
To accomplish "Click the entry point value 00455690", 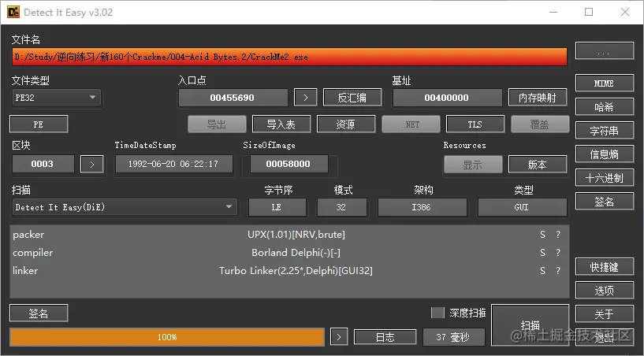I will [233, 98].
